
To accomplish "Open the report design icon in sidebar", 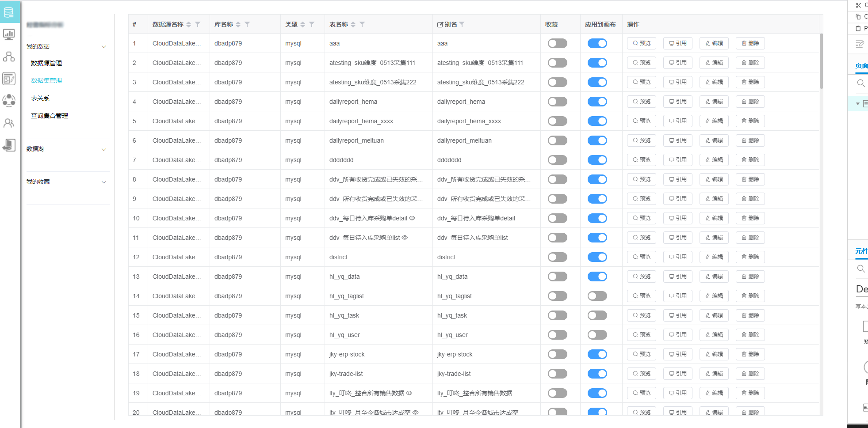I will pyautogui.click(x=9, y=79).
